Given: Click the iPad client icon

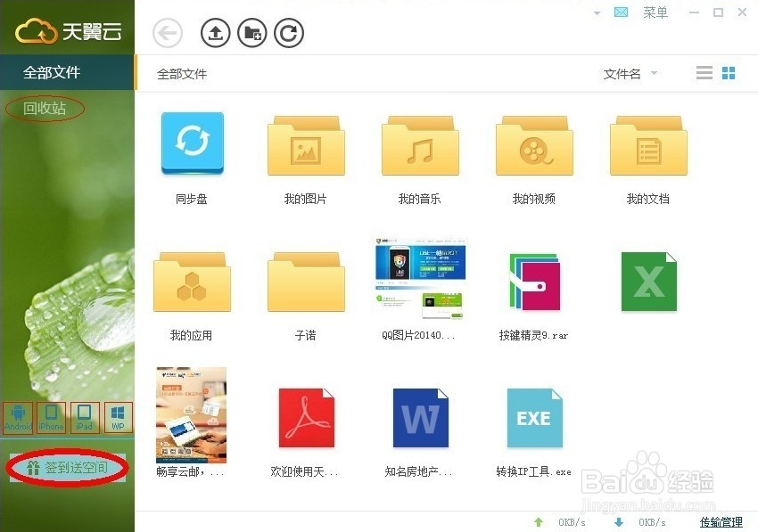Looking at the screenshot, I should [85, 418].
